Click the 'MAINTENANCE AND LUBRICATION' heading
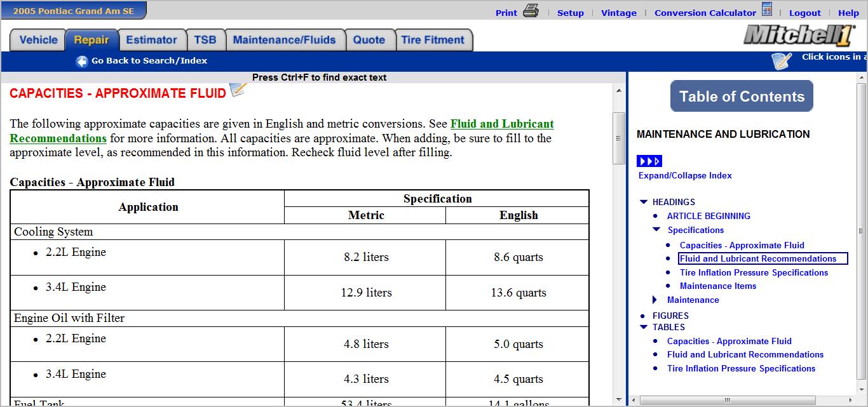This screenshot has width=868, height=407. 723,134
